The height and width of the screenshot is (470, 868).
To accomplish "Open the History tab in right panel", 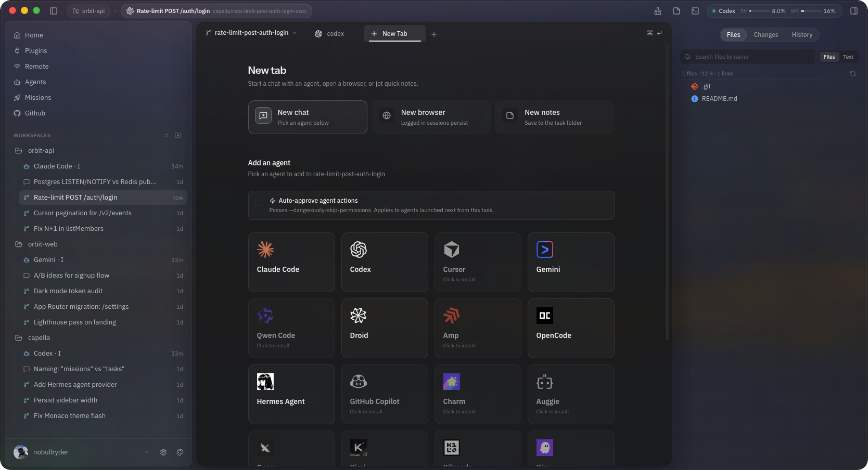I will click(x=802, y=35).
